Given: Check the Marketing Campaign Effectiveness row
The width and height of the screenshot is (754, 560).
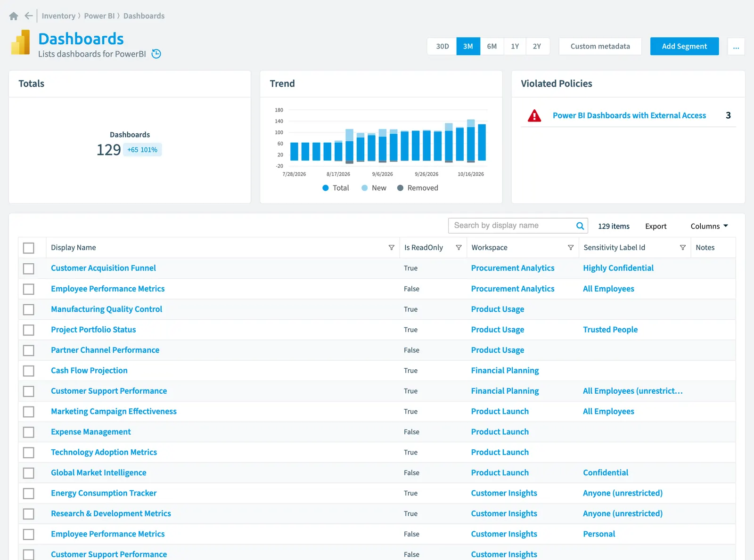Looking at the screenshot, I should [x=29, y=412].
